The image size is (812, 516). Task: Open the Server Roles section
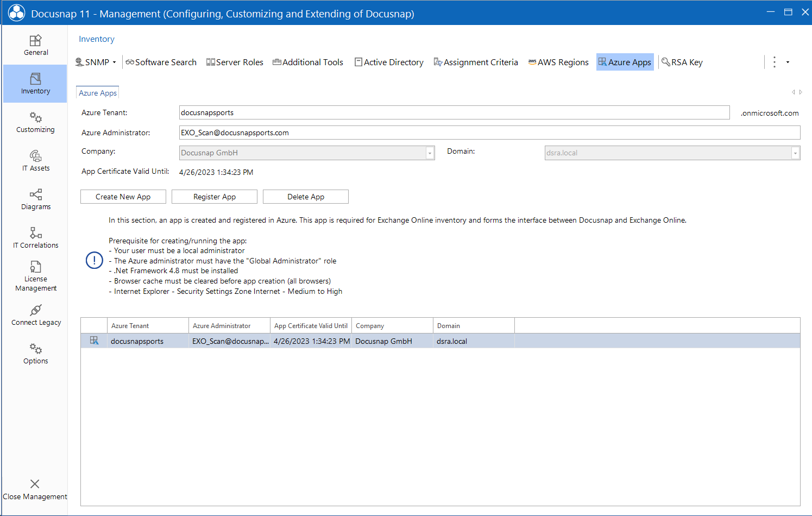coord(235,62)
